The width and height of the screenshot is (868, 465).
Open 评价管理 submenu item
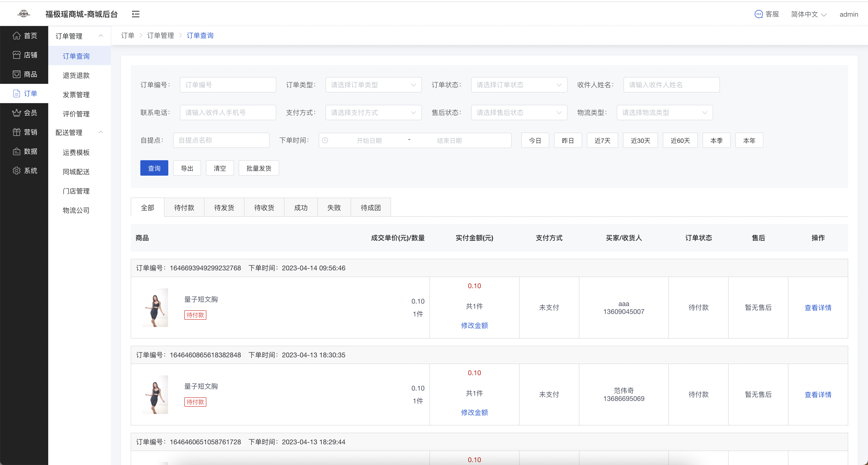coord(80,114)
